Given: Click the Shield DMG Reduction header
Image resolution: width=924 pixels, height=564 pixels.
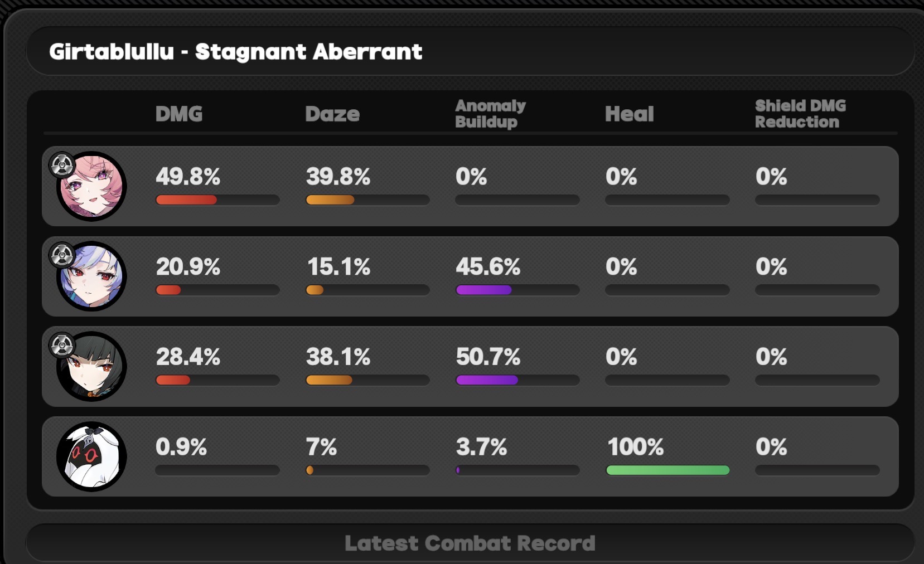Looking at the screenshot, I should click(800, 114).
